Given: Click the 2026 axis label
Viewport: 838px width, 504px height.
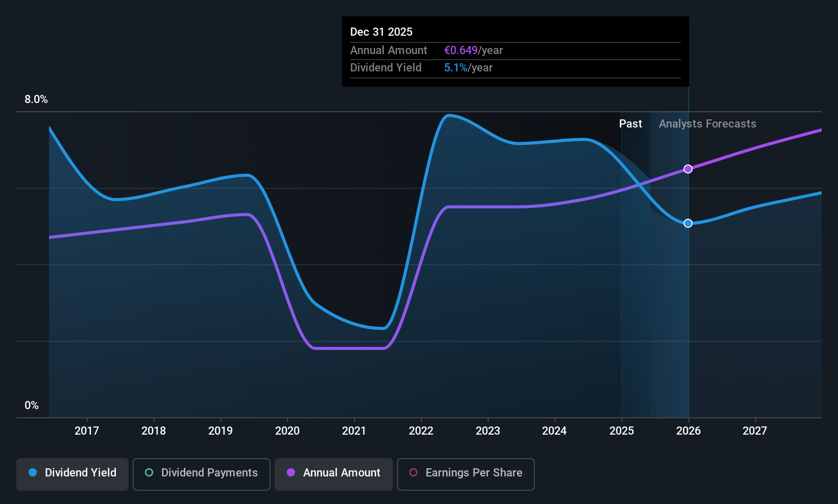Looking at the screenshot, I should 688,431.
